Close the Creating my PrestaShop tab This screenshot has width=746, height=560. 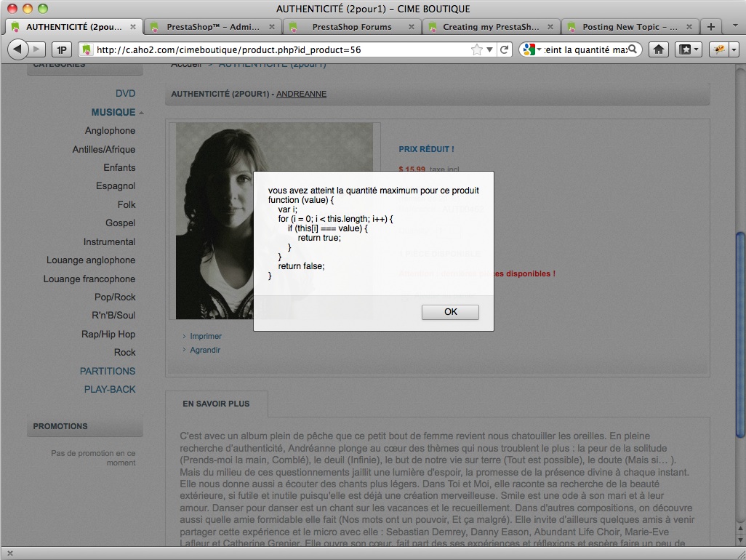tap(550, 27)
